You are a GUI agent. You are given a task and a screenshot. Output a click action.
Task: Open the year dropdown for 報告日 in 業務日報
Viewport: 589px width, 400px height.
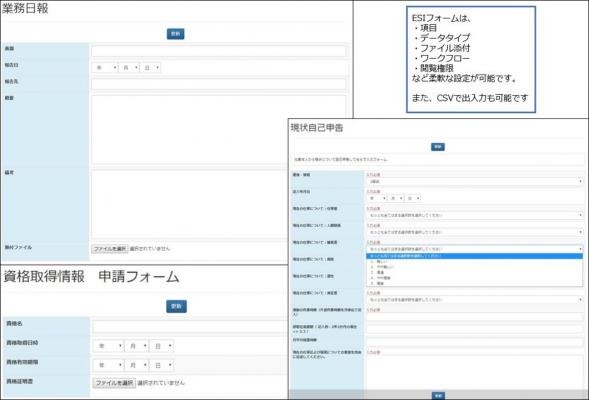point(105,68)
